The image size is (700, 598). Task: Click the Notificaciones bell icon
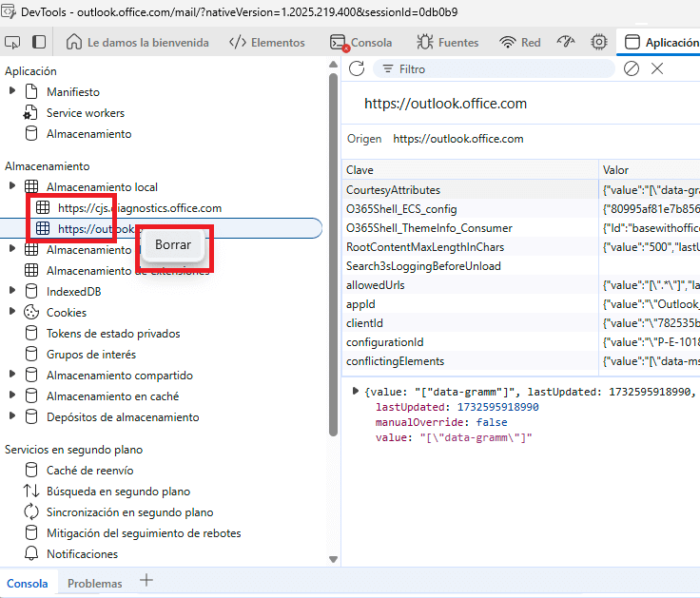coord(31,554)
